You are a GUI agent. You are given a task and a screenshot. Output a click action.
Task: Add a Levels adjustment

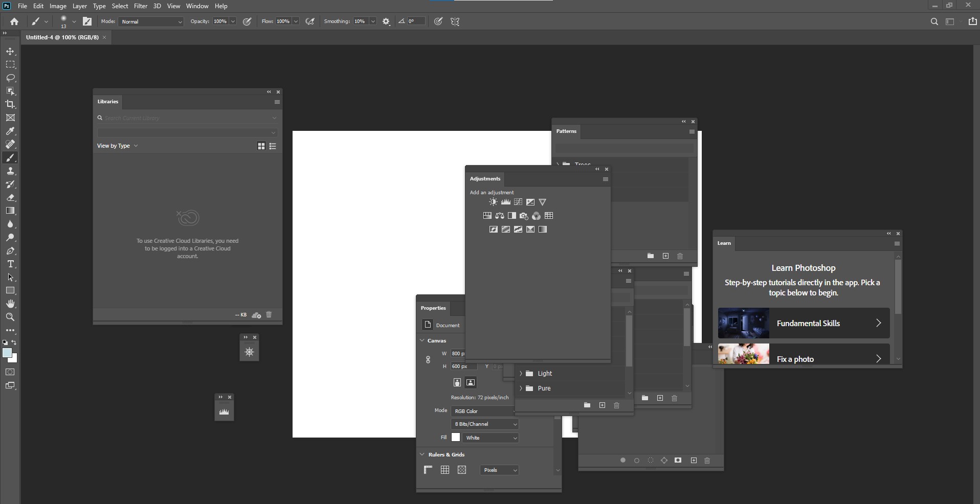point(506,202)
